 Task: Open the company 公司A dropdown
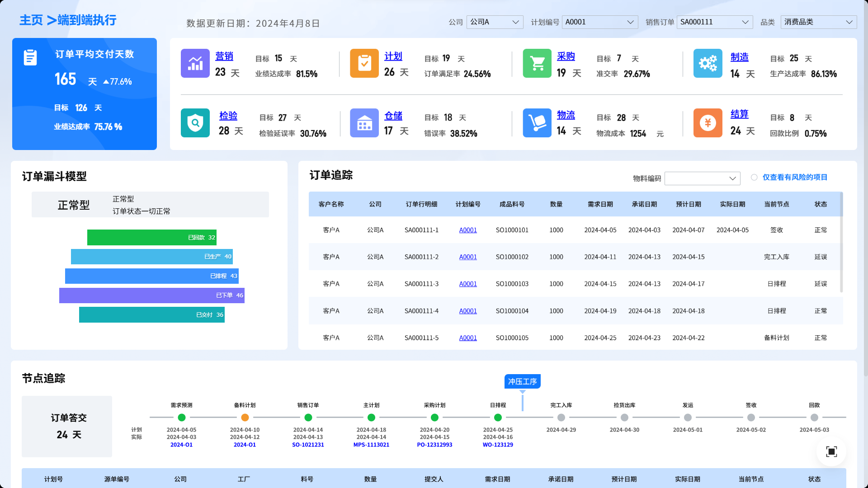(x=495, y=22)
